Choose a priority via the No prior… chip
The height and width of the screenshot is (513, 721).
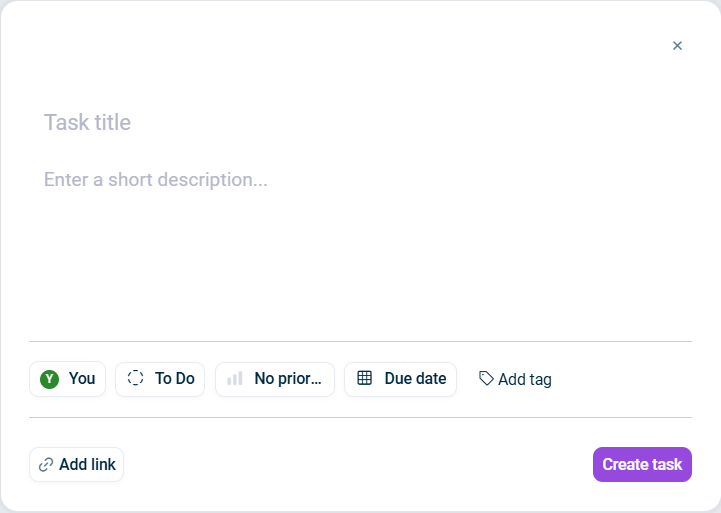275,379
